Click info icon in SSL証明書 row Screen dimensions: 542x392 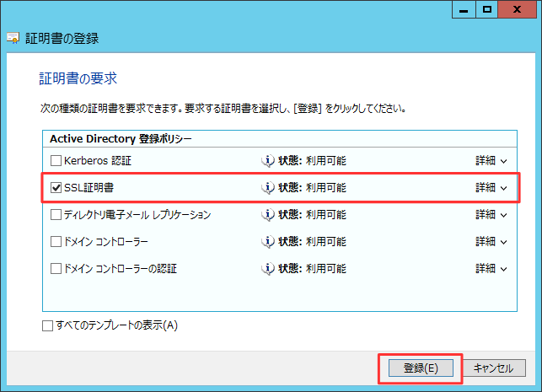tap(268, 188)
